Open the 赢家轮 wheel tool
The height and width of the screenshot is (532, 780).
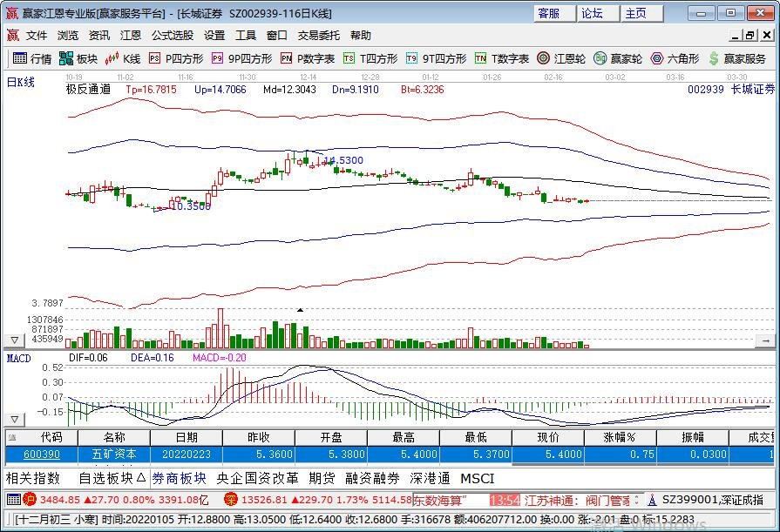(x=618, y=58)
